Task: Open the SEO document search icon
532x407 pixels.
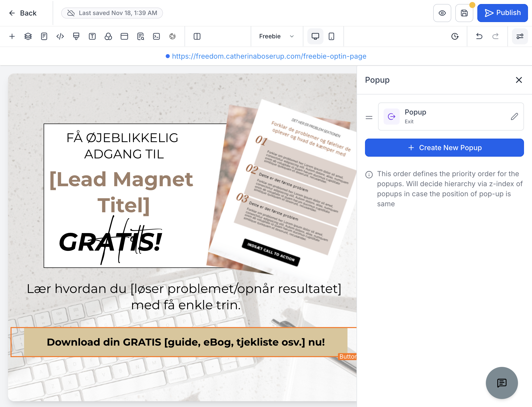Action: 140,36
